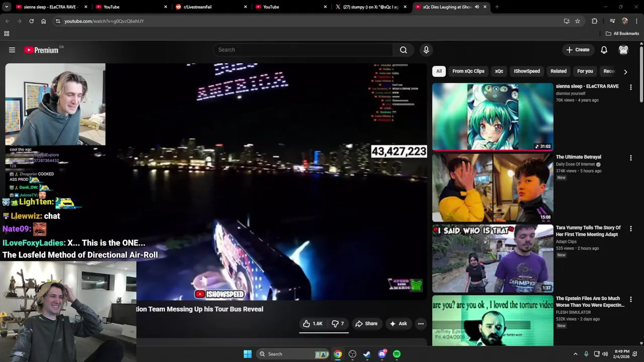Go back with Chrome back arrow

click(7, 21)
